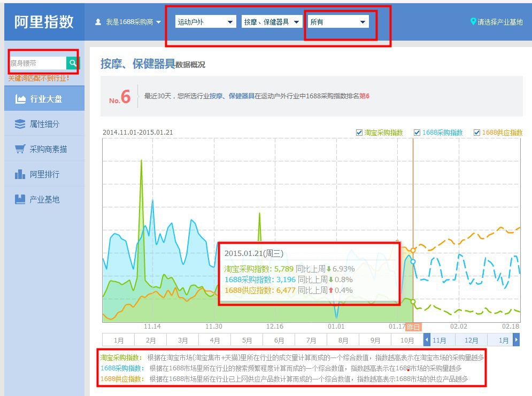Click the user avatar icon beside 我是1688采购商
The height and width of the screenshot is (396, 532).
[98, 22]
